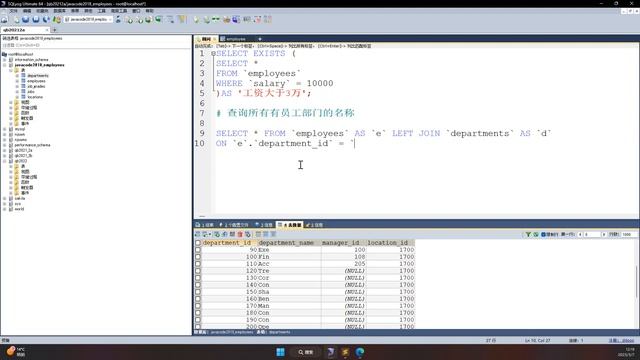640x360 pixels.
Task: Add a new query tab with plus
Action: pyautogui.click(x=260, y=39)
